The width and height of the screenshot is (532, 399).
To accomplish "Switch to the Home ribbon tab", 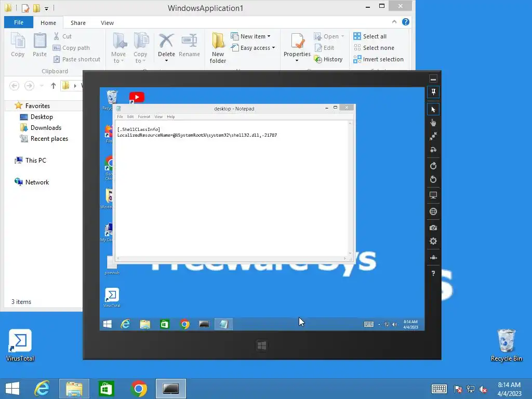I will pyautogui.click(x=48, y=23).
